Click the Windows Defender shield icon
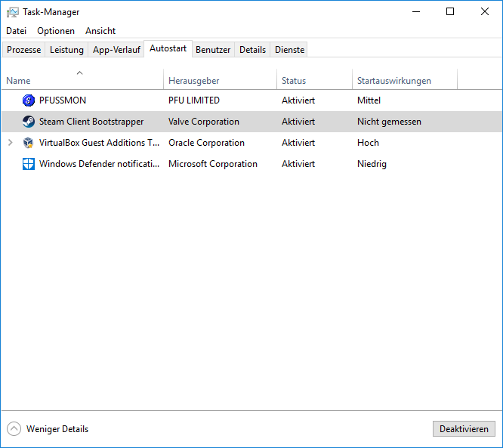This screenshot has width=503, height=448. click(x=29, y=164)
